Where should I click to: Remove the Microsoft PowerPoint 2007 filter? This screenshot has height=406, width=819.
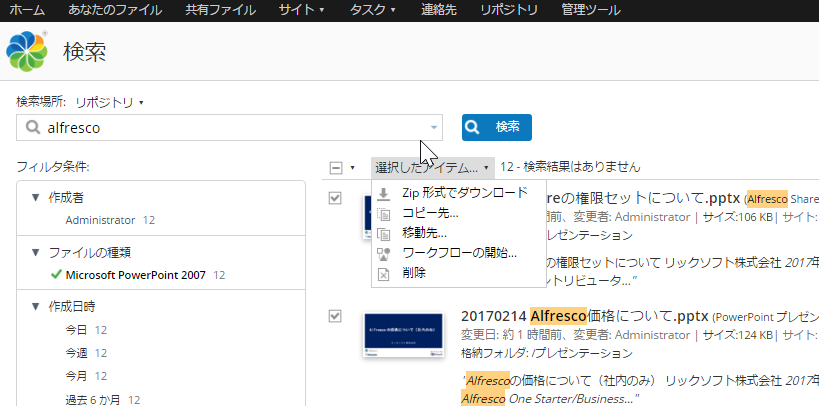135,274
